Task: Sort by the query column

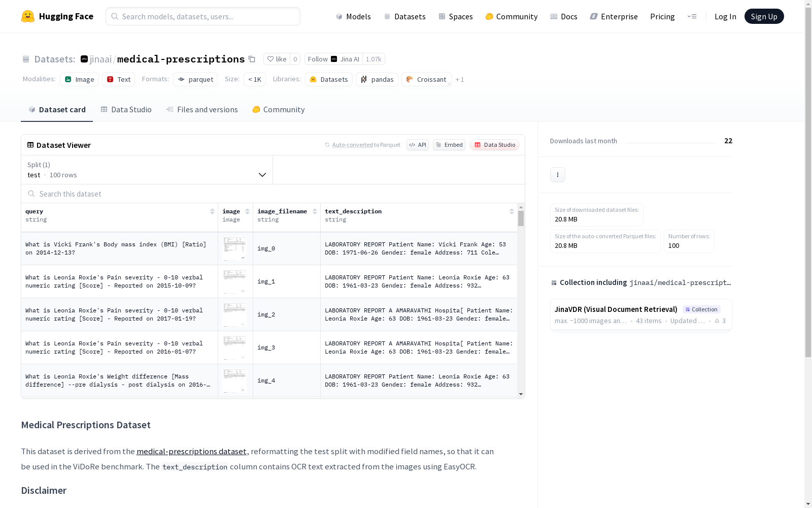Action: 212,211
